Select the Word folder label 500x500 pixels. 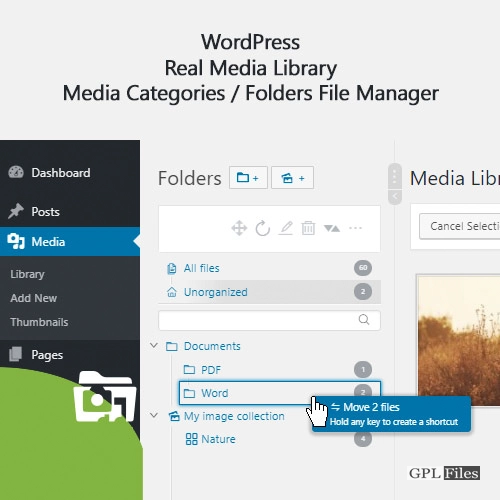[x=215, y=393]
